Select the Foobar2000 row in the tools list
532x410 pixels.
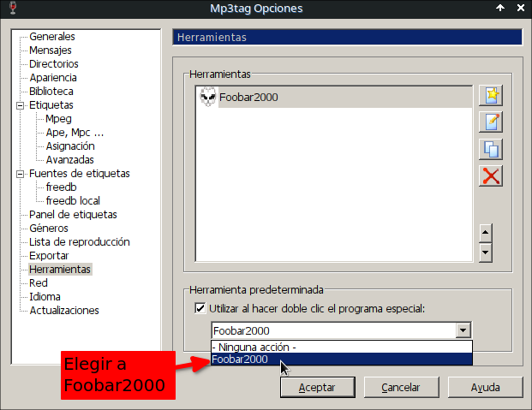click(x=334, y=97)
